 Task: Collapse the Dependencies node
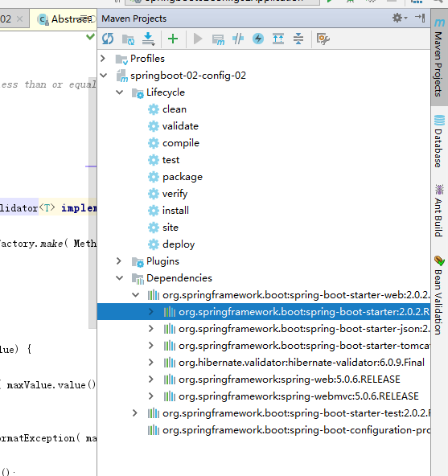click(120, 278)
